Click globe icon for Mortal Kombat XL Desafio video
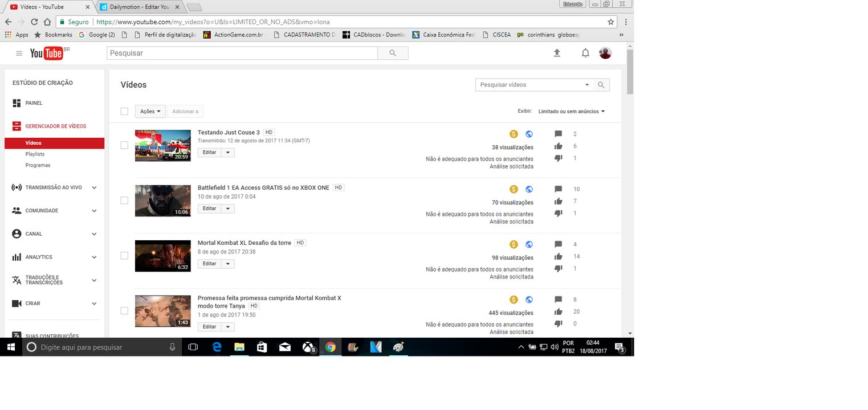This screenshot has width=868, height=410. tap(529, 244)
